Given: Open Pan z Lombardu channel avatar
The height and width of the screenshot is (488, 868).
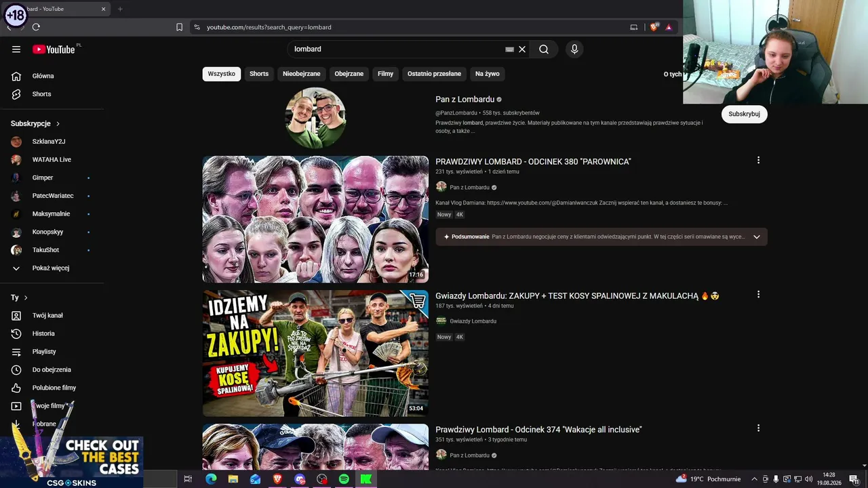Looking at the screenshot, I should 315,118.
